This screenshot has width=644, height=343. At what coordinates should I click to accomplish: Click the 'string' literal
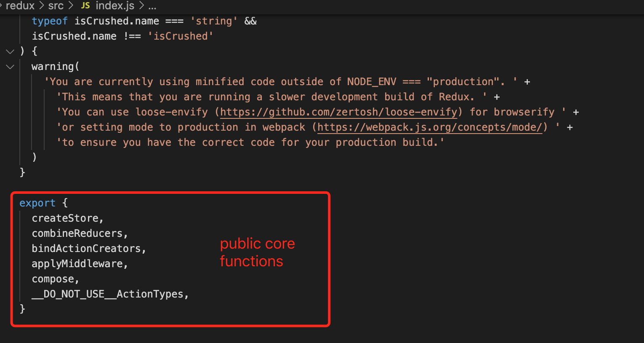tap(214, 21)
